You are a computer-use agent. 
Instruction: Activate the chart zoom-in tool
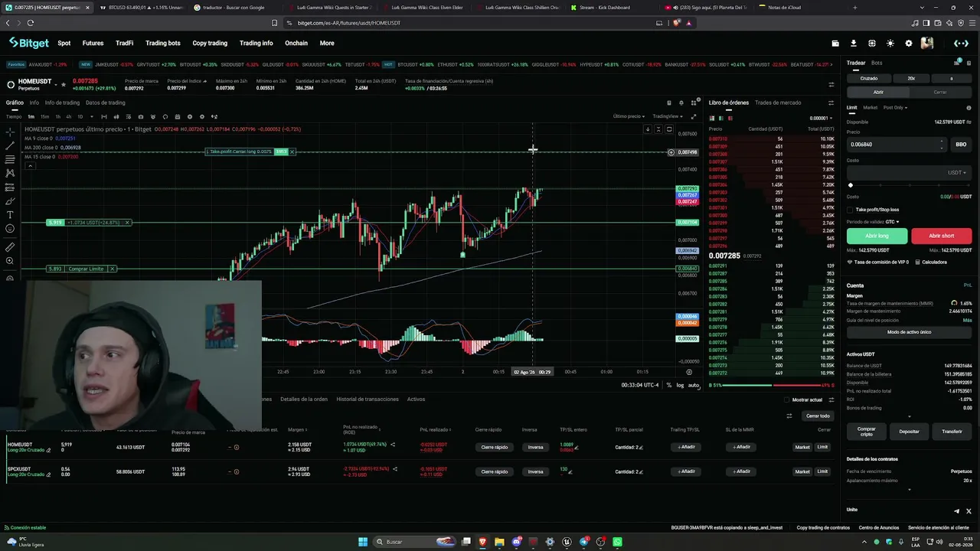pos(10,261)
